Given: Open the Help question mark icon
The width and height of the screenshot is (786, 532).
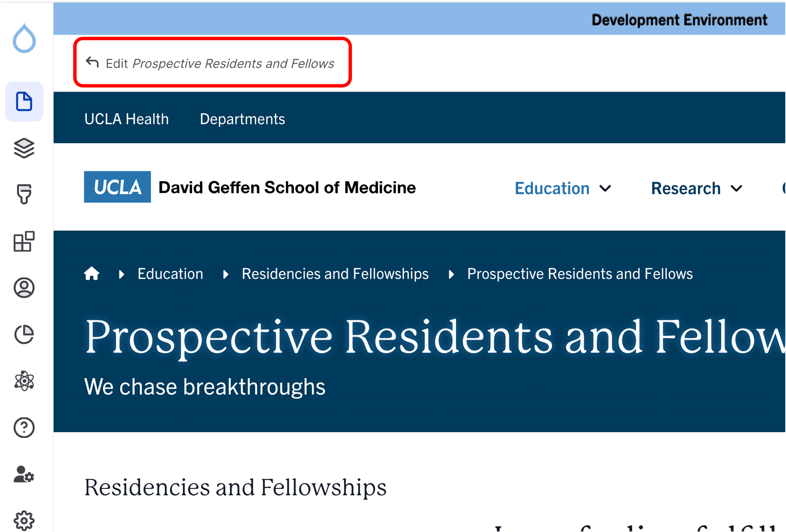Looking at the screenshot, I should point(24,428).
